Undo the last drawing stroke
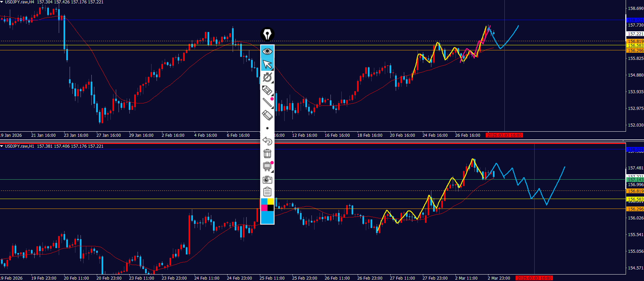644x281 pixels. [x=267, y=141]
